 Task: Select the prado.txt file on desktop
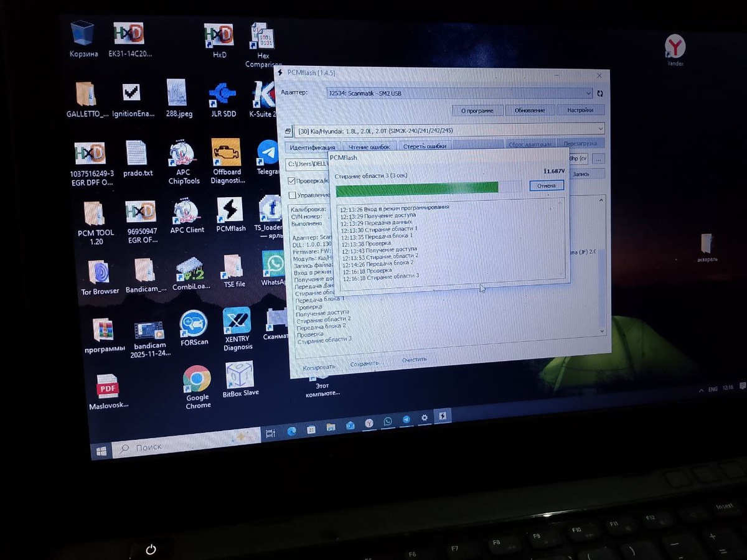click(x=137, y=158)
